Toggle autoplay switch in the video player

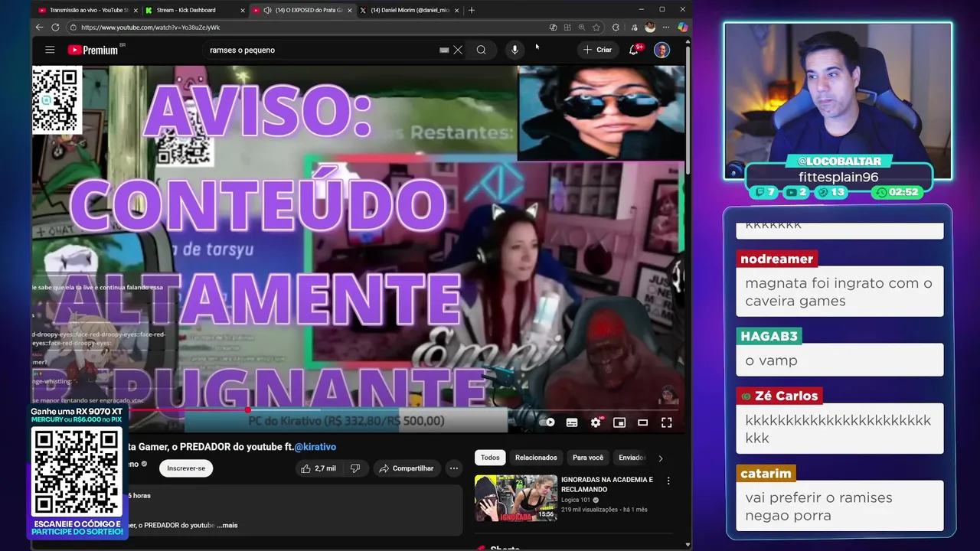tap(547, 422)
